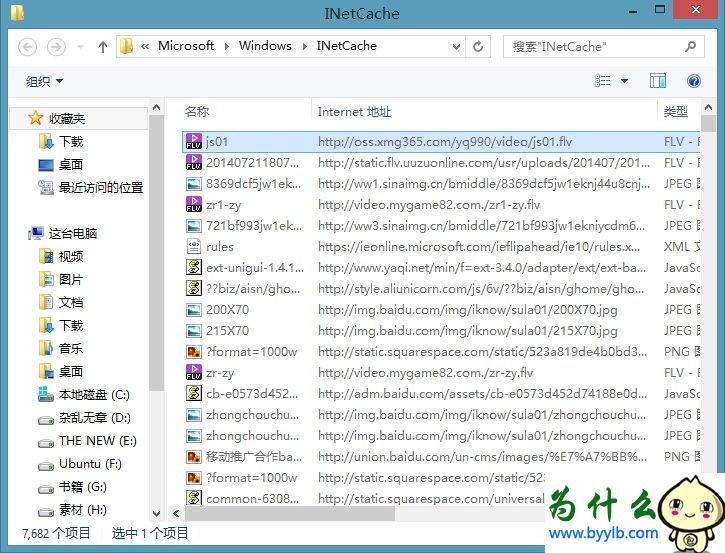Refresh the INetCache folder view
Image resolution: width=725 pixels, height=553 pixels.
[478, 46]
